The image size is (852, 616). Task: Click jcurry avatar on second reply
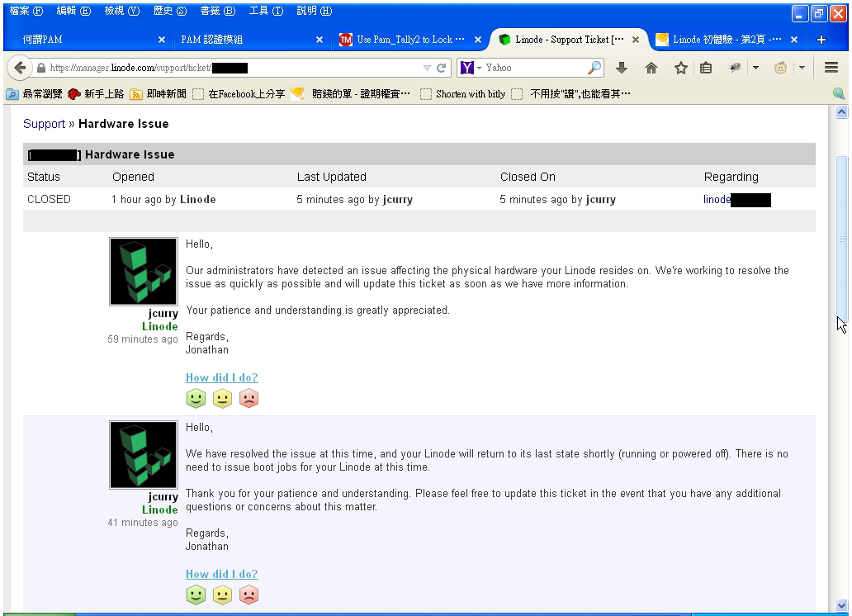144,454
